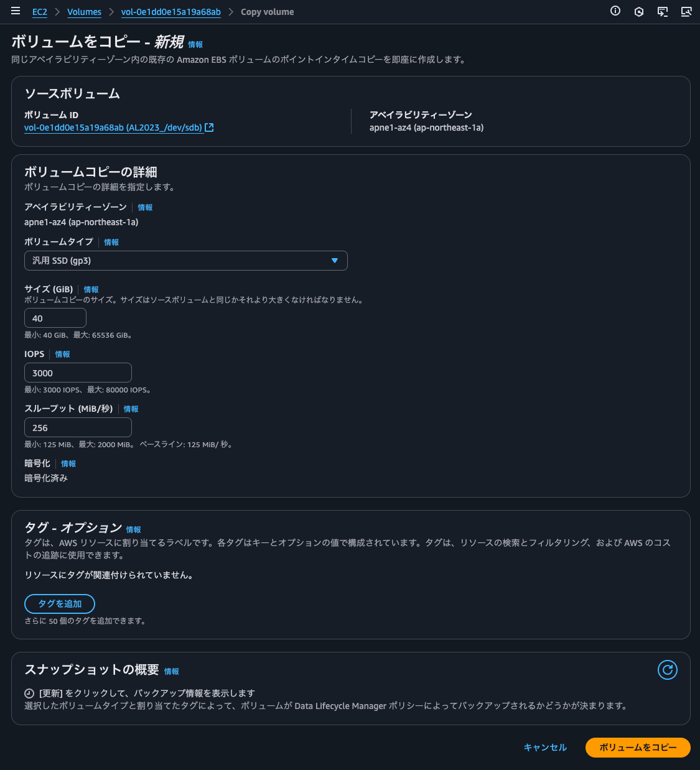This screenshot has width=700, height=770.
Task: Open vol-0e1dd0e15a19a68ab breadcrumb link
Action: pos(171,12)
